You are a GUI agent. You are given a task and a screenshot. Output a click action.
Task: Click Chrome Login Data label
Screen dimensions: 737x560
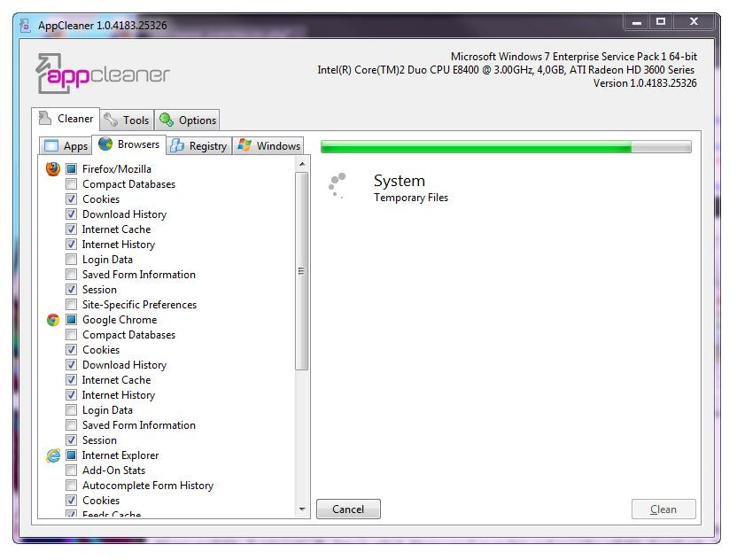click(x=107, y=410)
